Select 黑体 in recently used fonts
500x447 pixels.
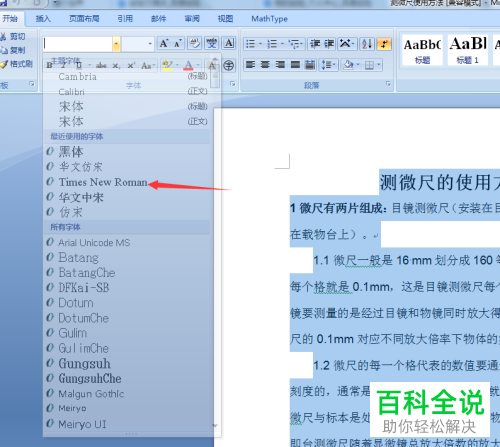click(x=127, y=152)
